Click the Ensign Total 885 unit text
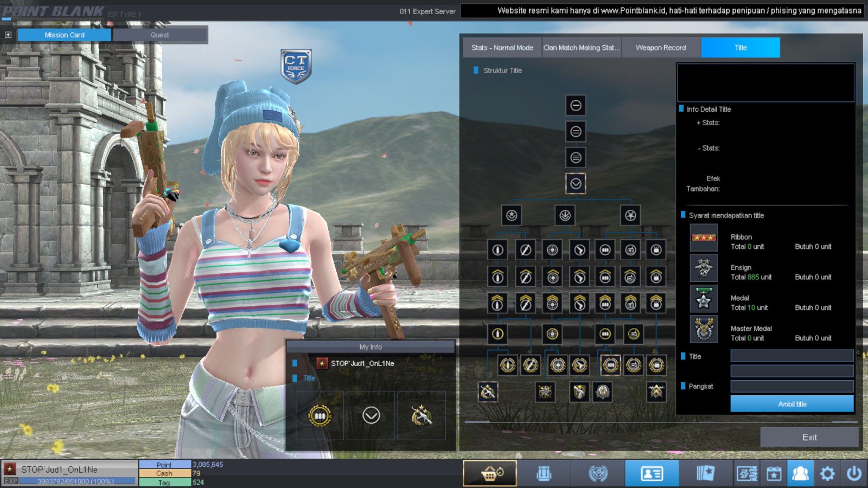Screen dimensions: 868x488 click(751, 277)
